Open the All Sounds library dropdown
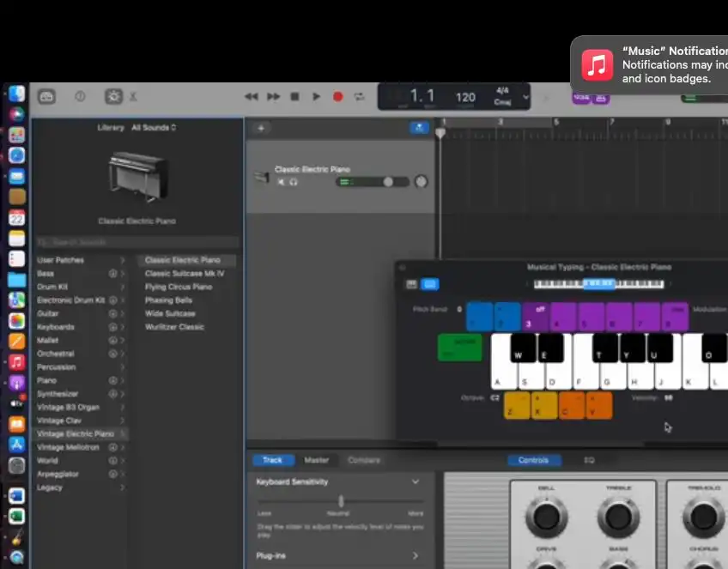Viewport: 728px width, 569px height. tap(154, 127)
